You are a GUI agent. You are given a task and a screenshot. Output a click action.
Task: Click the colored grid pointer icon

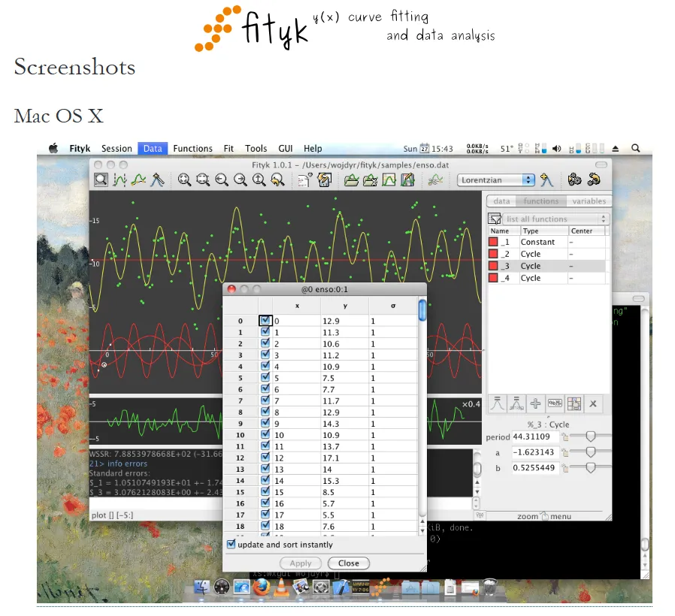pyautogui.click(x=574, y=403)
